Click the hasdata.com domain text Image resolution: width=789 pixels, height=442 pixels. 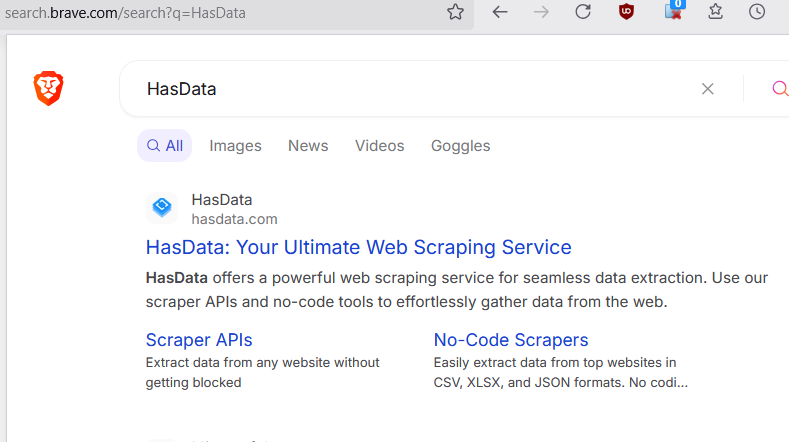coord(234,219)
